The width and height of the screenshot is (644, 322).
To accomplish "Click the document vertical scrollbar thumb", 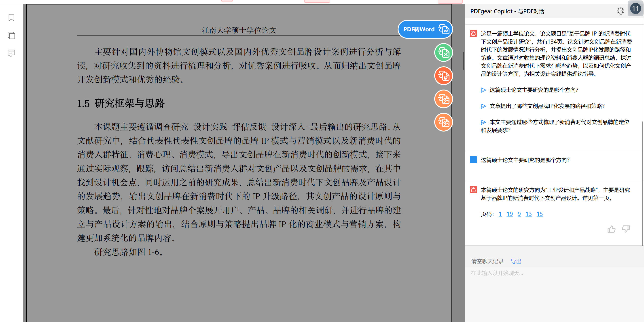I will point(463,61).
